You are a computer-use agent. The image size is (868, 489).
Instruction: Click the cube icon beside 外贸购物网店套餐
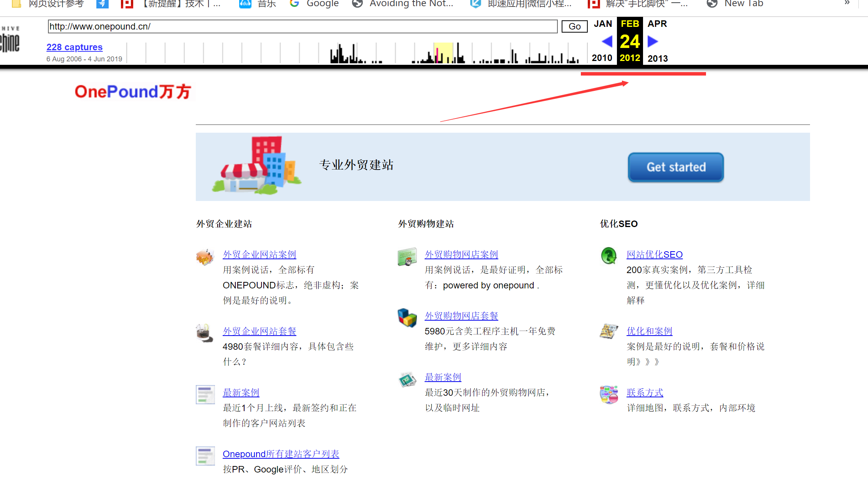tap(407, 318)
